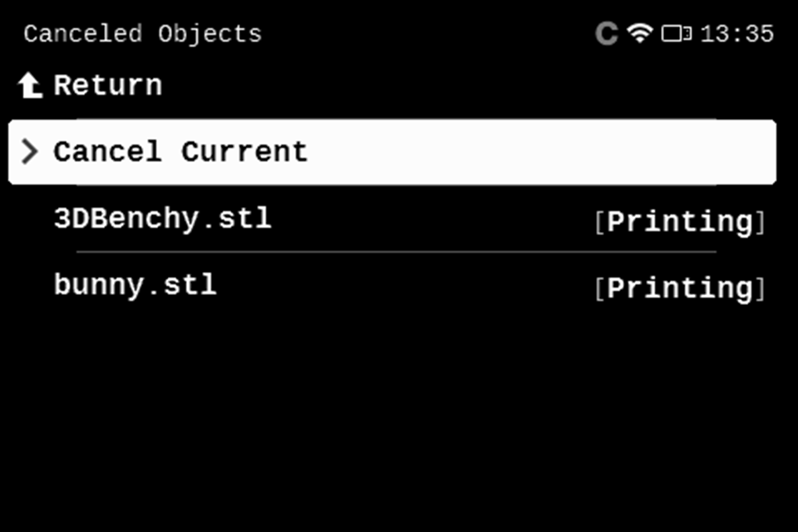
Task: Select the Return label text
Action: 108,86
